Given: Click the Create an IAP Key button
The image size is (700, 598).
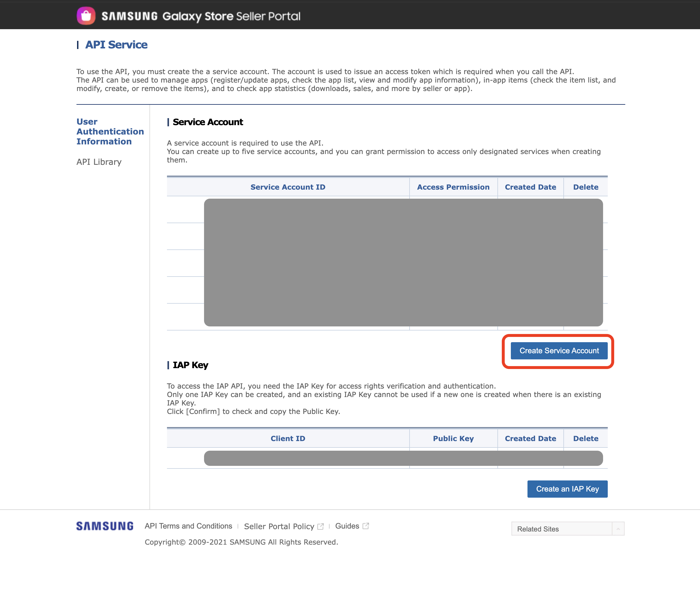Looking at the screenshot, I should pyautogui.click(x=567, y=489).
